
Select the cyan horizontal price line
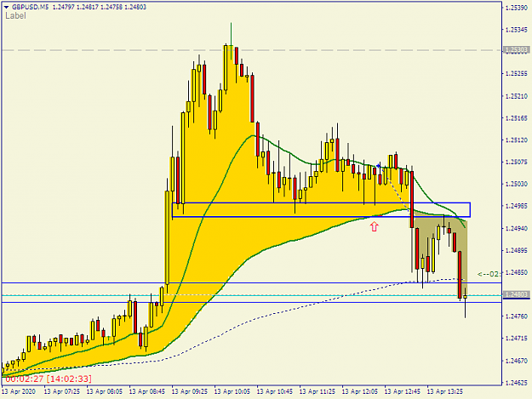[x=251, y=295]
